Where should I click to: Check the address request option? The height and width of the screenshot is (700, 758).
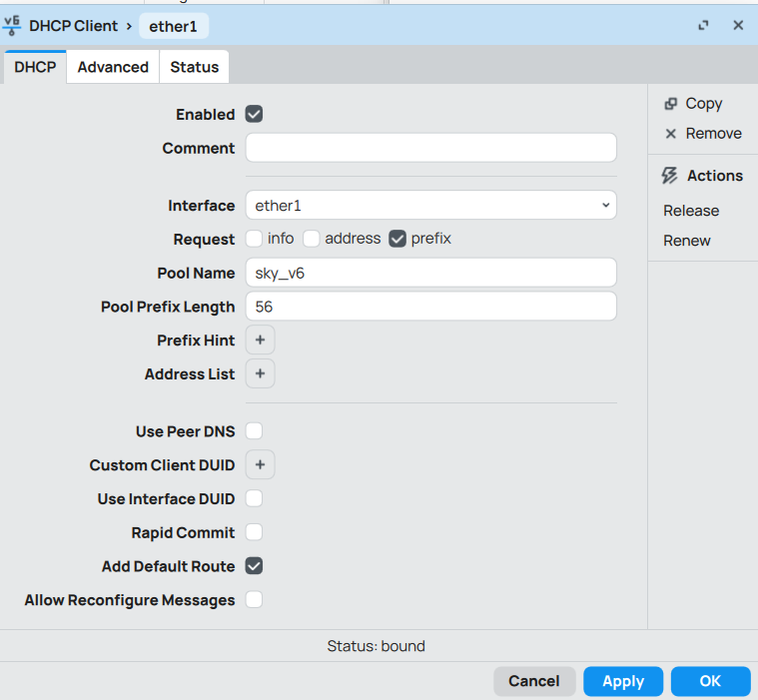tap(312, 239)
